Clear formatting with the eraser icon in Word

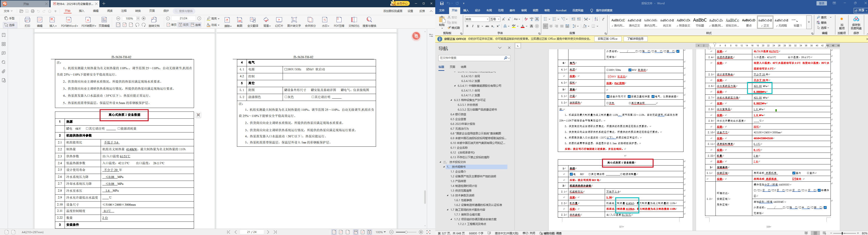click(526, 19)
